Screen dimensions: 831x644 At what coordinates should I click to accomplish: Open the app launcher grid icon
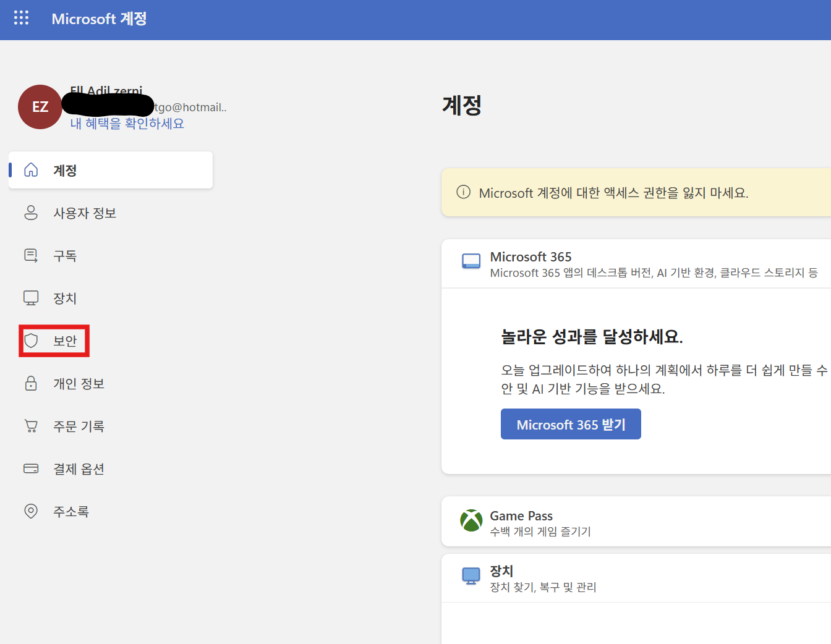click(x=22, y=18)
